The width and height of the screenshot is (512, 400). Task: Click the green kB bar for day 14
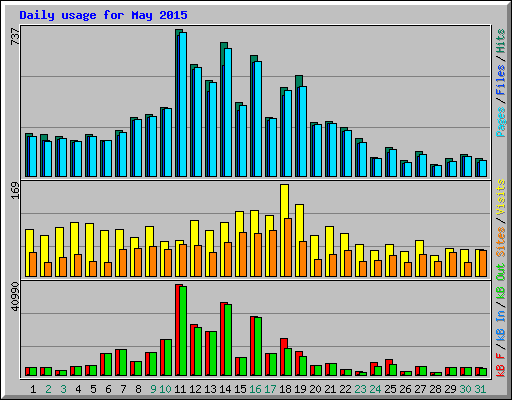tap(228, 340)
